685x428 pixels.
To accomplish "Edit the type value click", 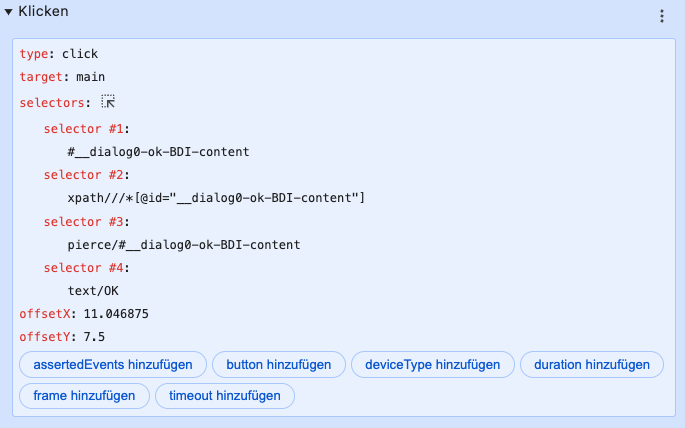I will pyautogui.click(x=80, y=54).
